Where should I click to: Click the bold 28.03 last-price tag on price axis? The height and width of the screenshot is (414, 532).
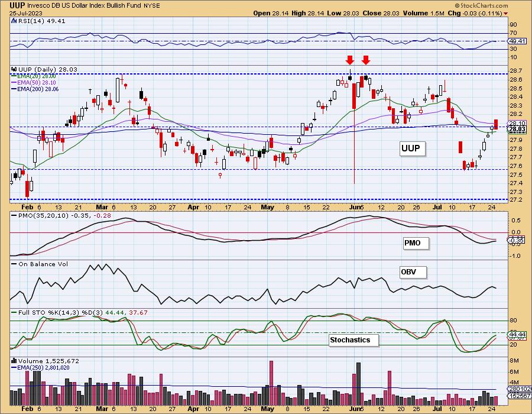[517, 129]
